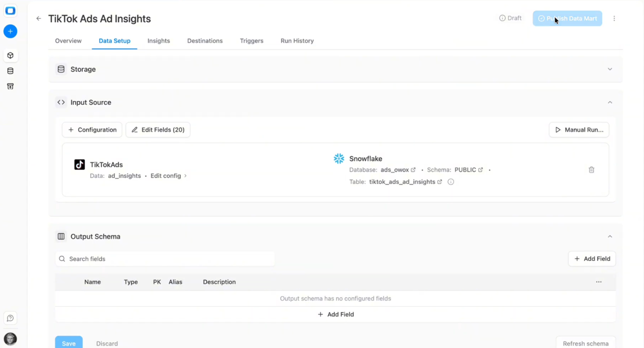Click the Output Schema columns icon
644x348 pixels.
click(61, 237)
